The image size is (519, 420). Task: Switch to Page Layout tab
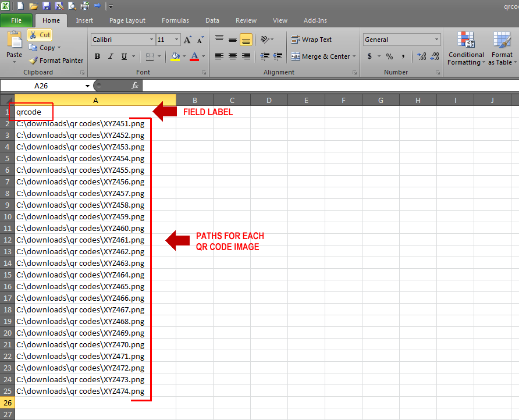[127, 20]
